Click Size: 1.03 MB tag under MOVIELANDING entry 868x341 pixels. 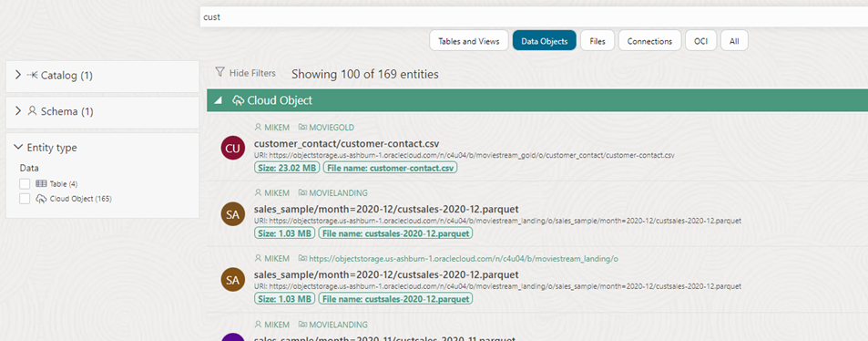pyautogui.click(x=284, y=233)
